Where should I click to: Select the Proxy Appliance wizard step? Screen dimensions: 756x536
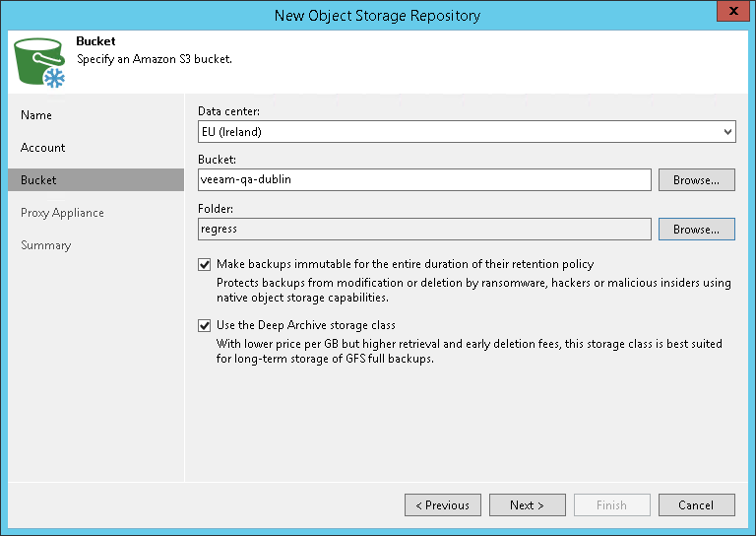[62, 213]
